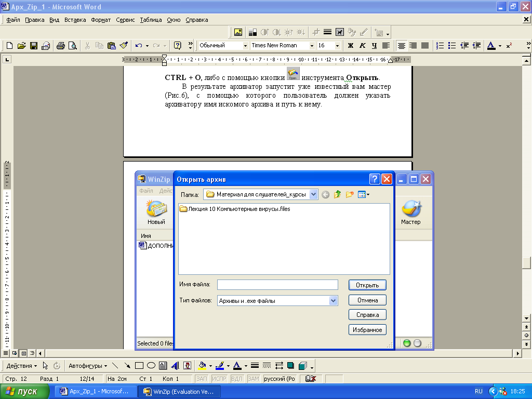Select the Line drawing tool

(x=115, y=365)
